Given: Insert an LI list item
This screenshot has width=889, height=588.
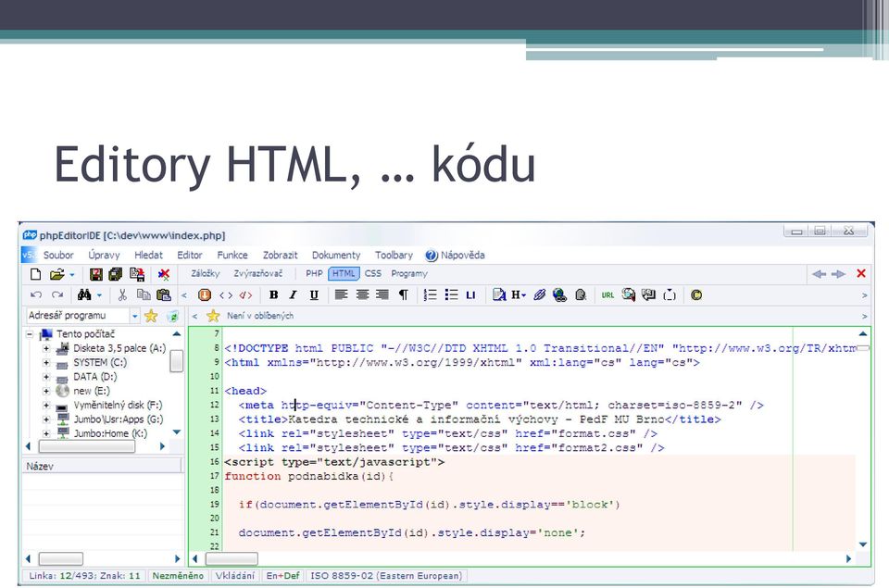Looking at the screenshot, I should click(x=470, y=294).
